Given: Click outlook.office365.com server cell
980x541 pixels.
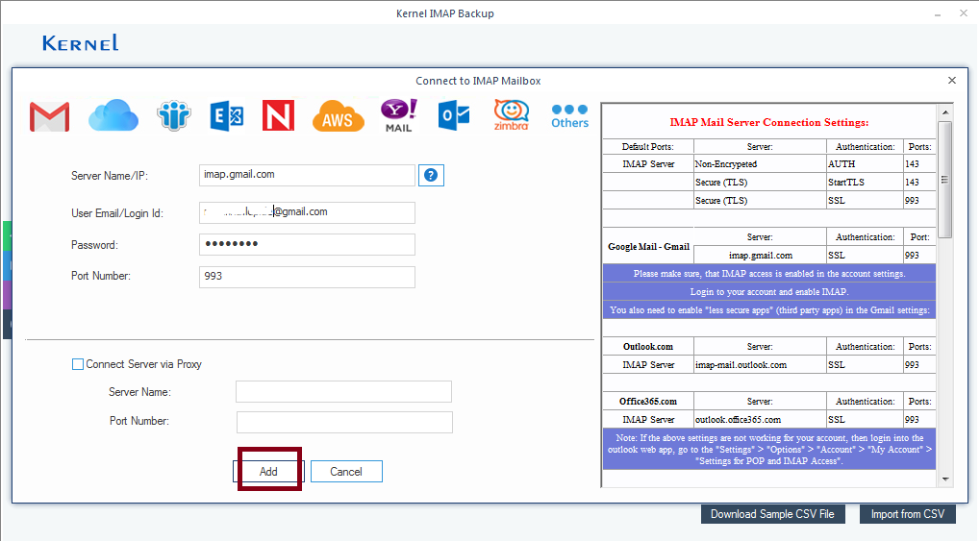Looking at the screenshot, I should tap(760, 419).
